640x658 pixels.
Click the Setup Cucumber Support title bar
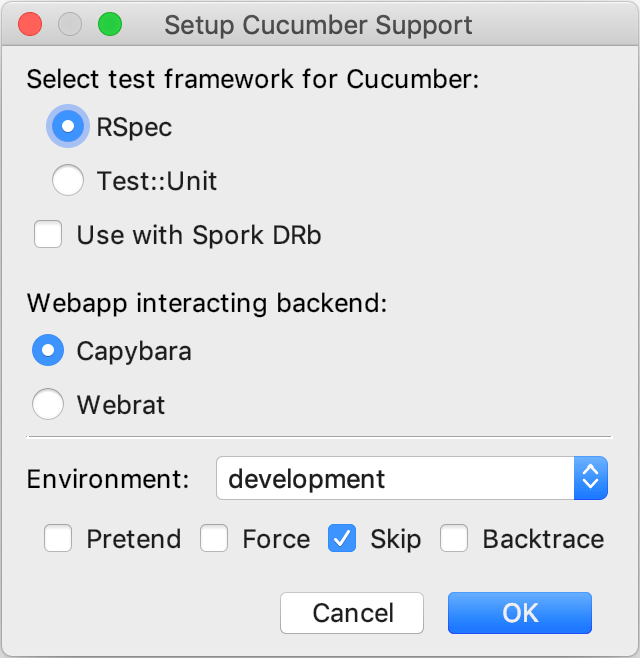tap(318, 25)
